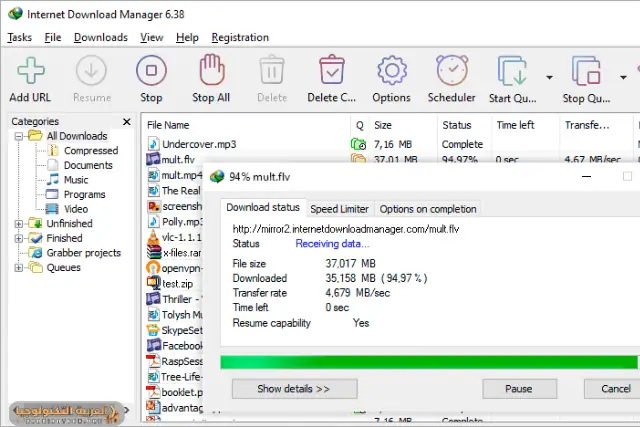
Task: Click the green download progress bar
Action: click(x=429, y=362)
